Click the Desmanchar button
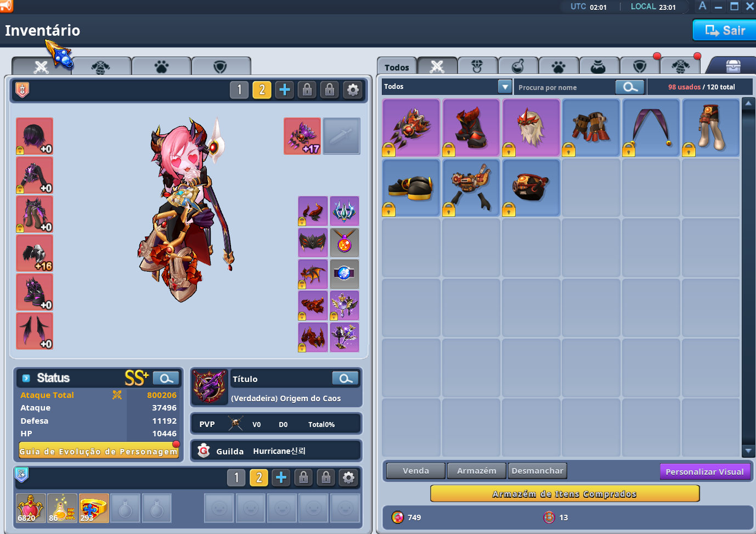This screenshot has height=534, width=756. (538, 471)
